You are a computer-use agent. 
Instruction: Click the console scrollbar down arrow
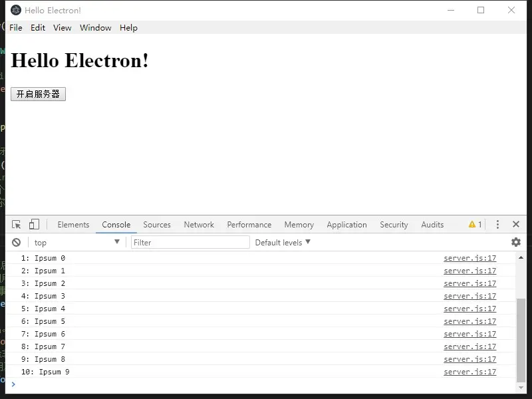521,388
